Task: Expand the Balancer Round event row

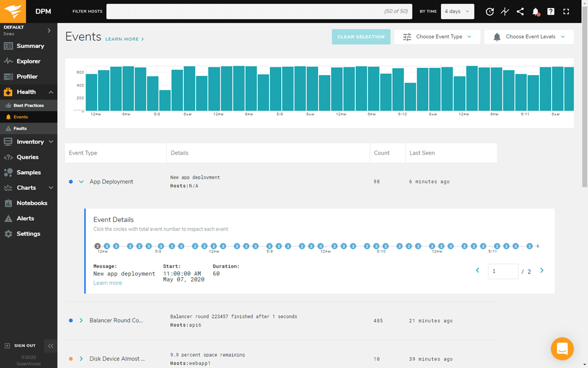Action: click(x=81, y=320)
